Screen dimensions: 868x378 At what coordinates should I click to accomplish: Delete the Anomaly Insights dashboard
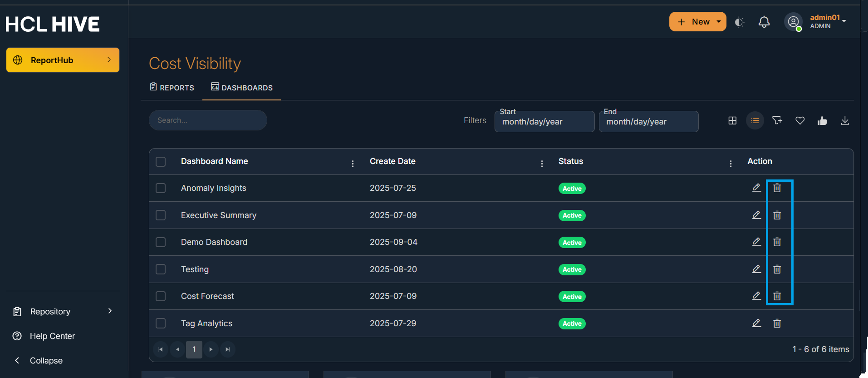tap(777, 188)
